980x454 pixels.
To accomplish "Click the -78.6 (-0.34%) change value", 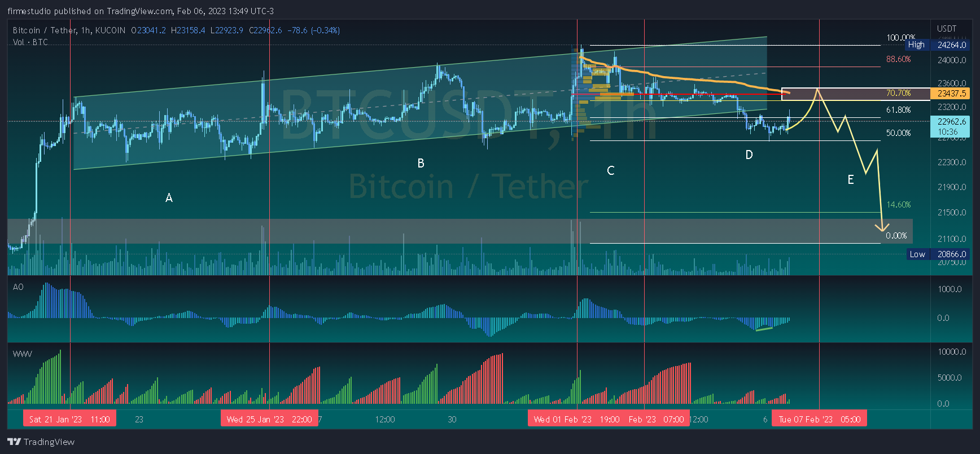I will 314,30.
